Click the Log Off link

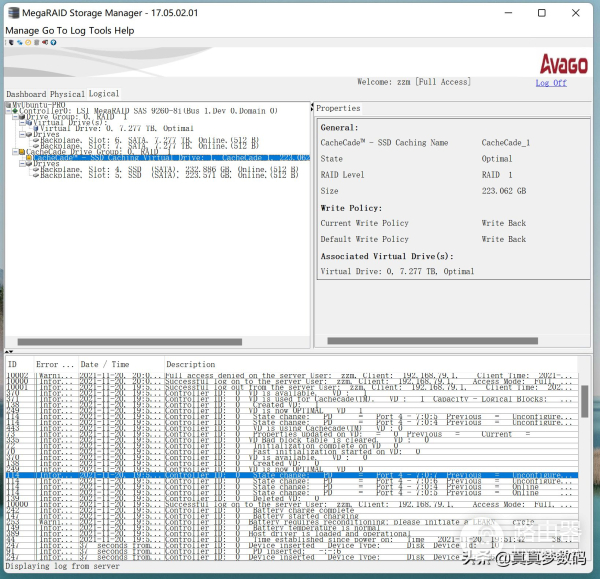[x=551, y=83]
